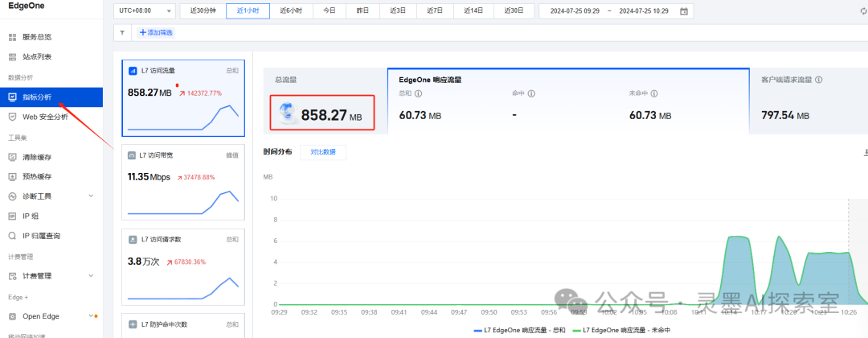Open the UTC+08:00 timezone dropdown
868x338 pixels.
point(145,11)
